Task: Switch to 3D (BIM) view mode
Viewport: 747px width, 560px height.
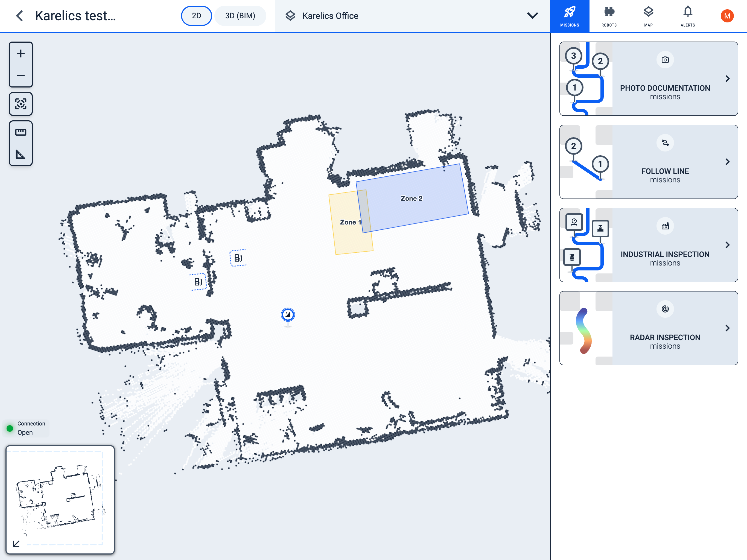Action: click(x=240, y=16)
